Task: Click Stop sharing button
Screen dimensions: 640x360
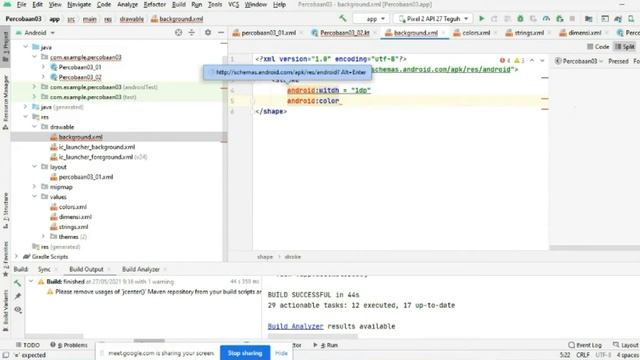Action: click(x=245, y=353)
